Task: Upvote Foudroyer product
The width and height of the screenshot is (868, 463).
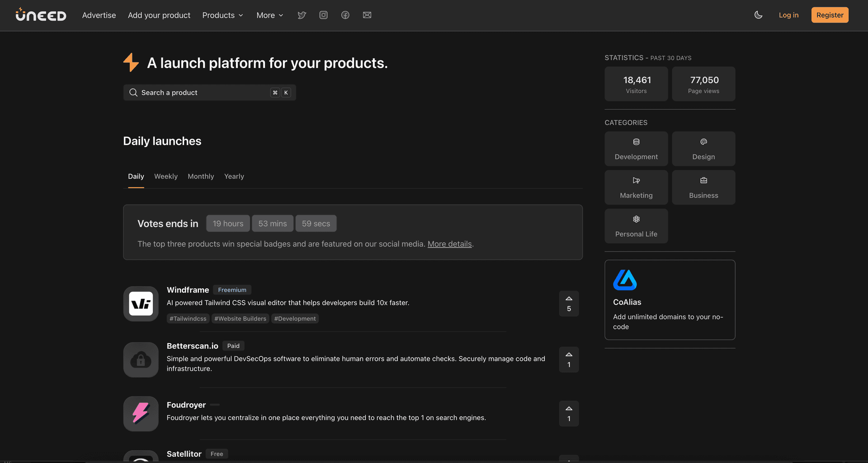Action: 569,414
